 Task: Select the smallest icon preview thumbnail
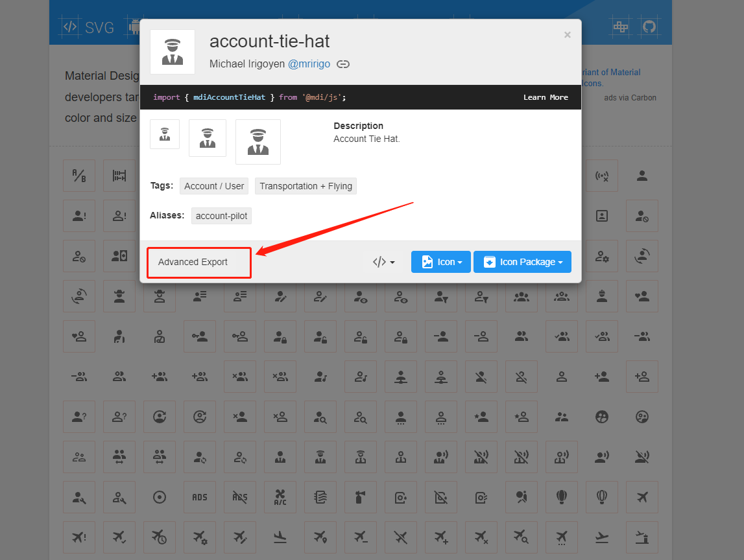click(x=165, y=134)
